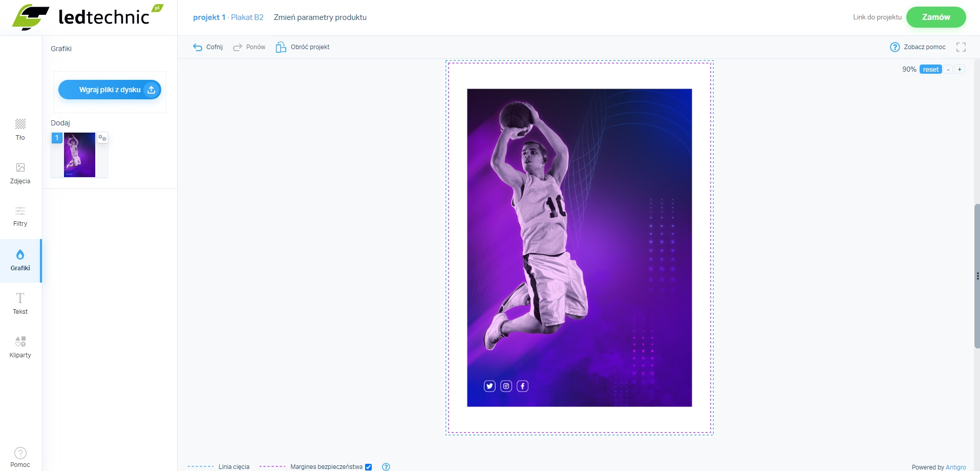This screenshot has width=980, height=471.
Task: Add the basketball graphic thumbnail
Action: (x=79, y=155)
